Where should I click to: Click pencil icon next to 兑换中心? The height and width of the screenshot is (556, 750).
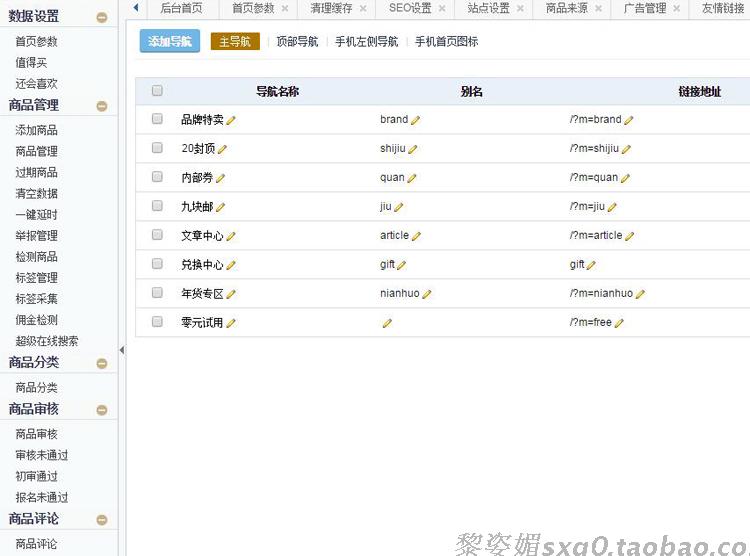click(x=231, y=265)
